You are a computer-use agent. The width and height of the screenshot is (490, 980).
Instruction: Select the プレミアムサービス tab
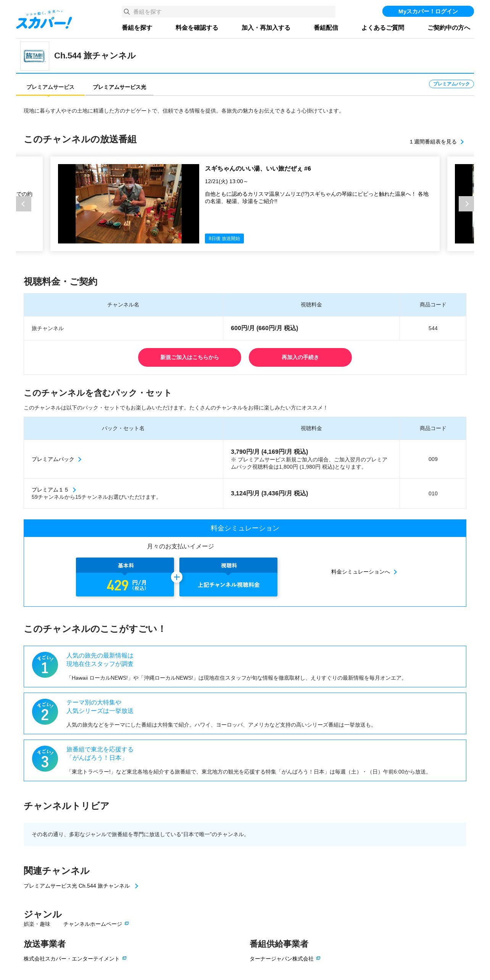tap(50, 87)
